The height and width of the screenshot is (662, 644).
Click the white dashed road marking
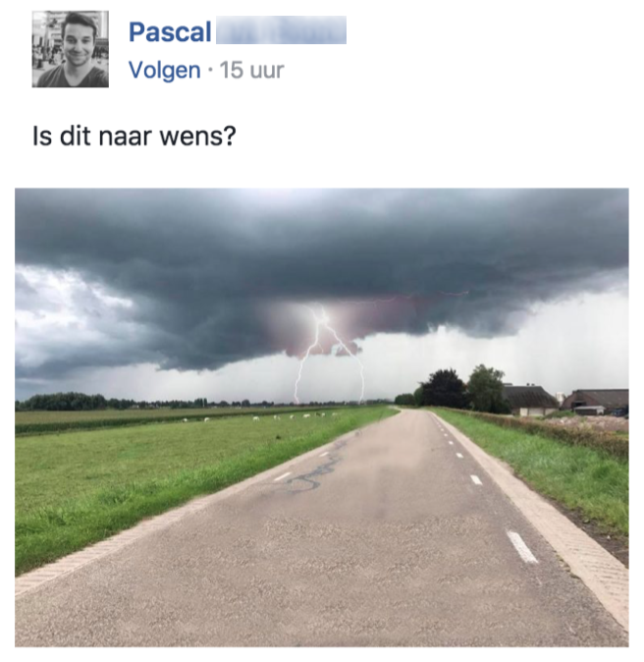coord(522,547)
